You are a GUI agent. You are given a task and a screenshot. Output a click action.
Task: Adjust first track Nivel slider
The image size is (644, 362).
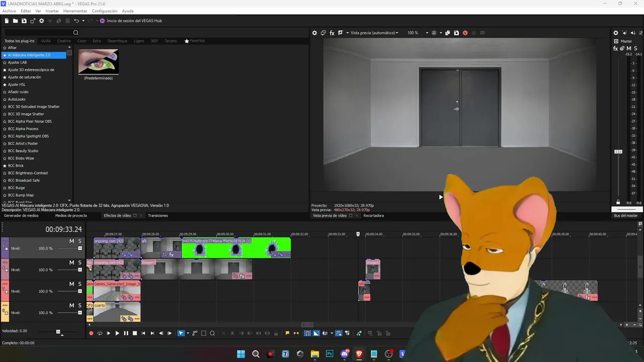[x=79, y=248]
